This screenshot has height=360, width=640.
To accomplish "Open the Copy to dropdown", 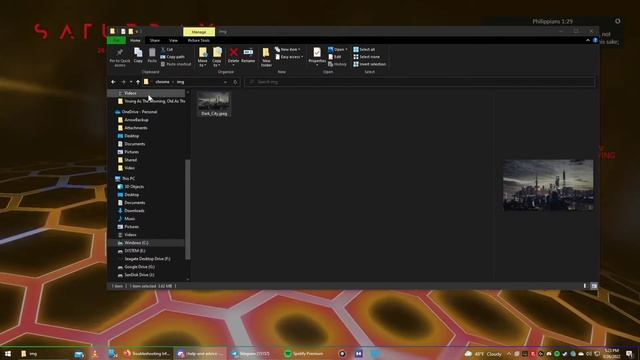I will (x=217, y=57).
